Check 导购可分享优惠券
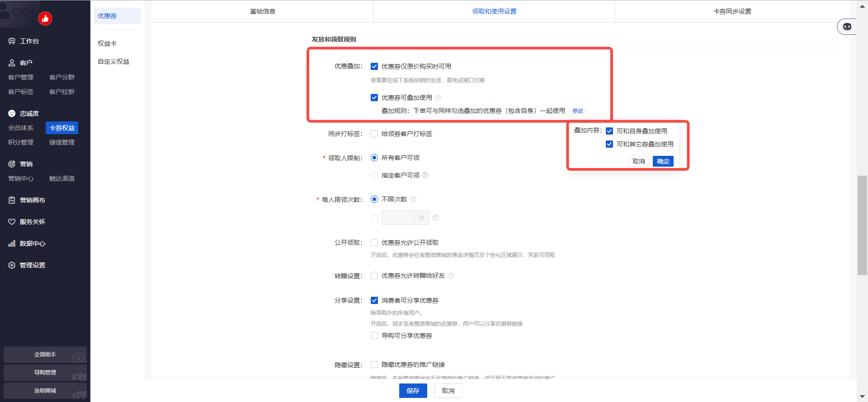Screen dimensions: 868x402 tap(374, 336)
